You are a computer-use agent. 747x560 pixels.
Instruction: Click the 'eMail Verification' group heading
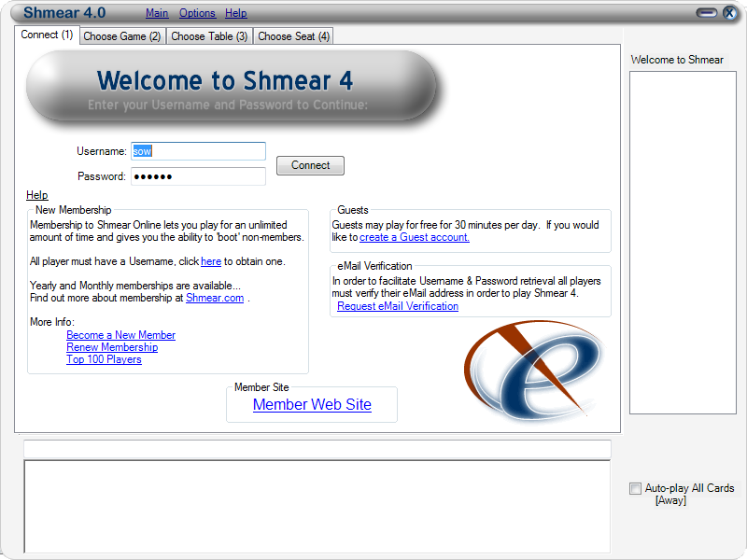click(374, 266)
